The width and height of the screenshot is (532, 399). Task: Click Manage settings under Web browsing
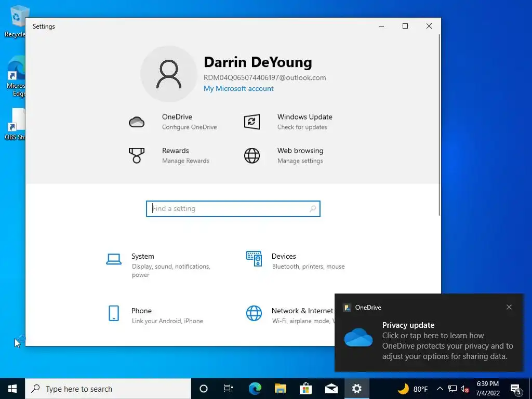(x=300, y=161)
